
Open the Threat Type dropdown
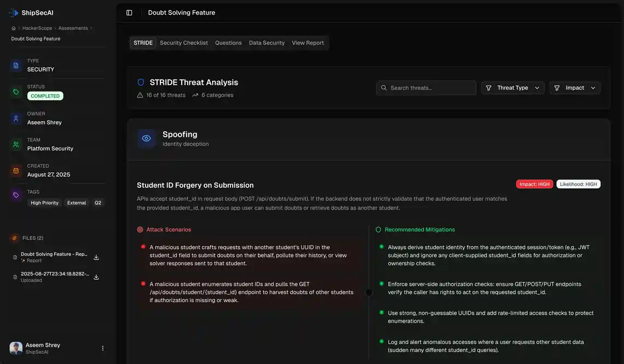(512, 88)
